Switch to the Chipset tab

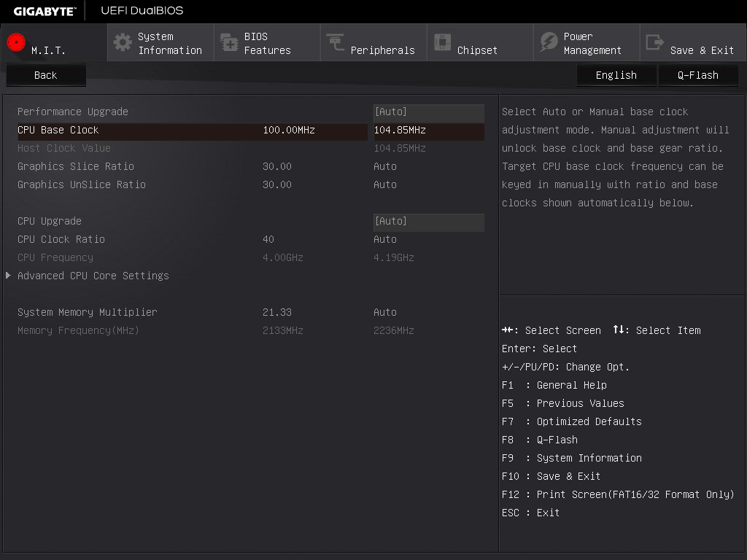[480, 43]
